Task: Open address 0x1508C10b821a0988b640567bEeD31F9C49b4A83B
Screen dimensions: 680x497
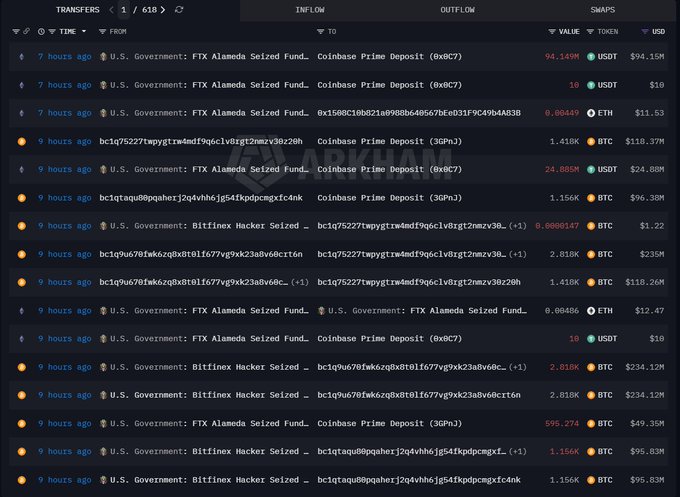Action: [418, 113]
